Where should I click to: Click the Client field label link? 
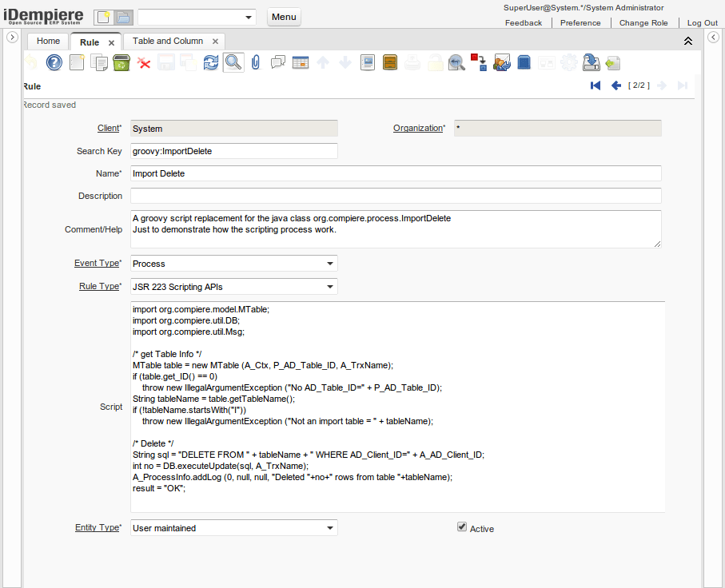110,128
